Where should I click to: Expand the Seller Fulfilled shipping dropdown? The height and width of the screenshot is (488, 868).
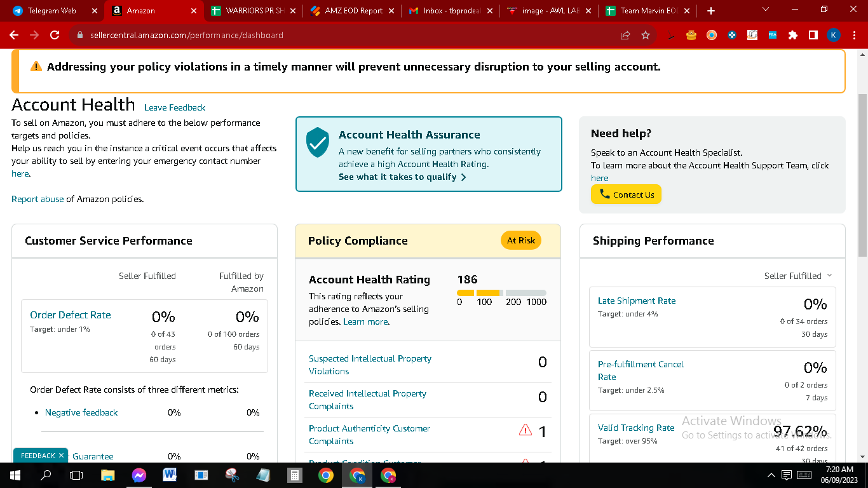coord(797,276)
